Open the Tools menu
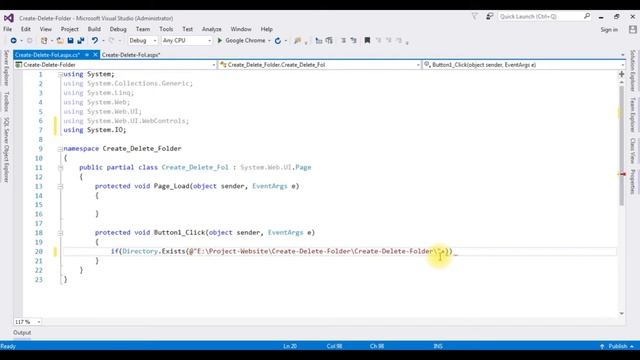The image size is (640, 360). 166,29
